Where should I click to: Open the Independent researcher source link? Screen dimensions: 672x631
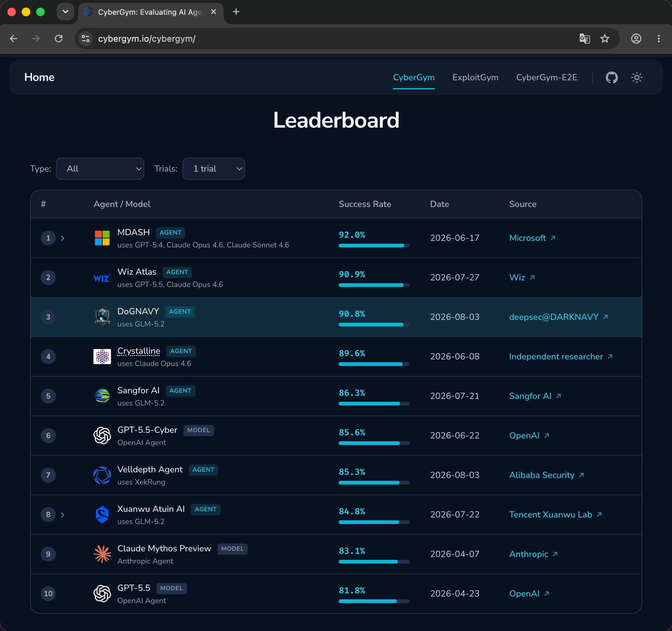(561, 356)
